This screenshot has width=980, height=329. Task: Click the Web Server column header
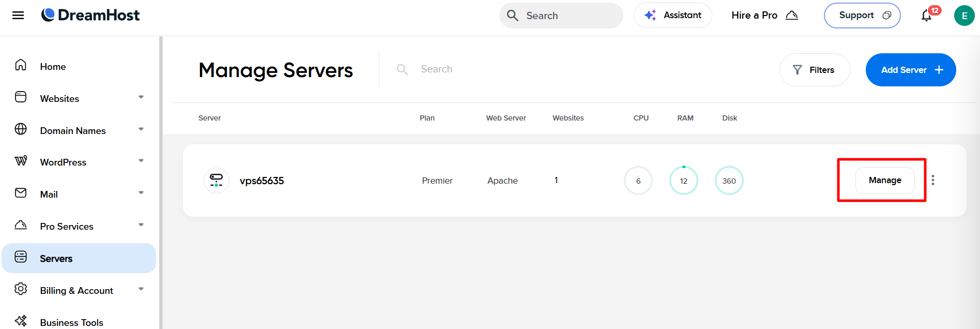point(506,118)
